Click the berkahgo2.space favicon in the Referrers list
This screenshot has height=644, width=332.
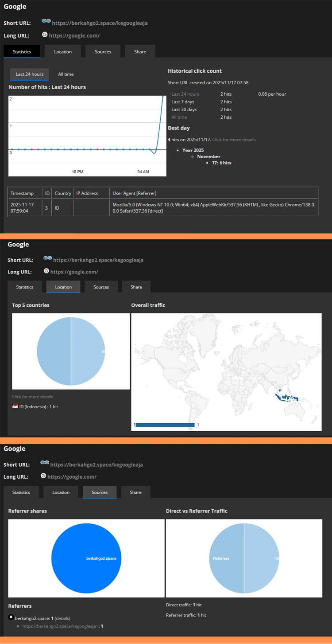(11, 617)
